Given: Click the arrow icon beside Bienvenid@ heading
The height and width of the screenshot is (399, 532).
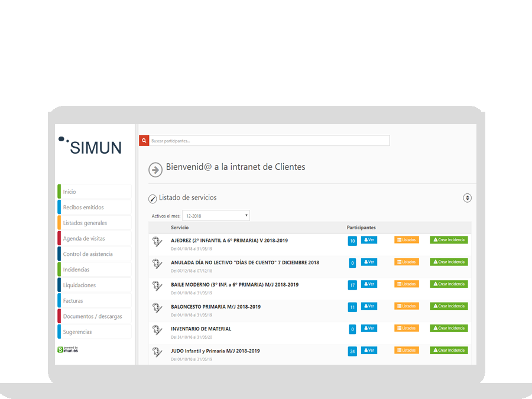Looking at the screenshot, I should click(x=155, y=170).
